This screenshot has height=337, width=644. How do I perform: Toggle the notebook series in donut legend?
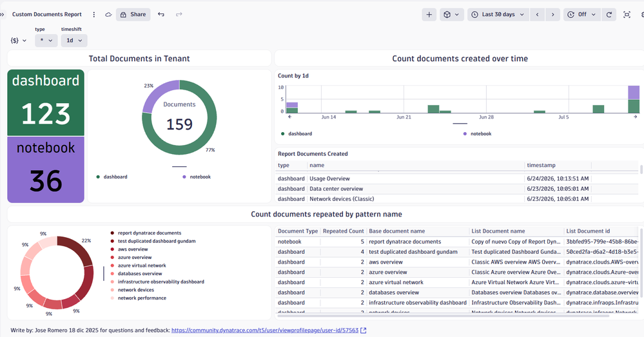point(197,177)
